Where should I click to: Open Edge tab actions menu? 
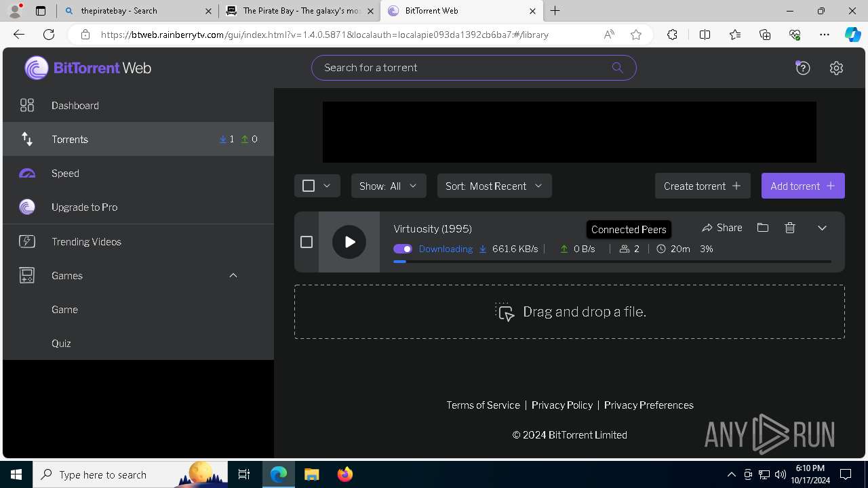(x=40, y=11)
